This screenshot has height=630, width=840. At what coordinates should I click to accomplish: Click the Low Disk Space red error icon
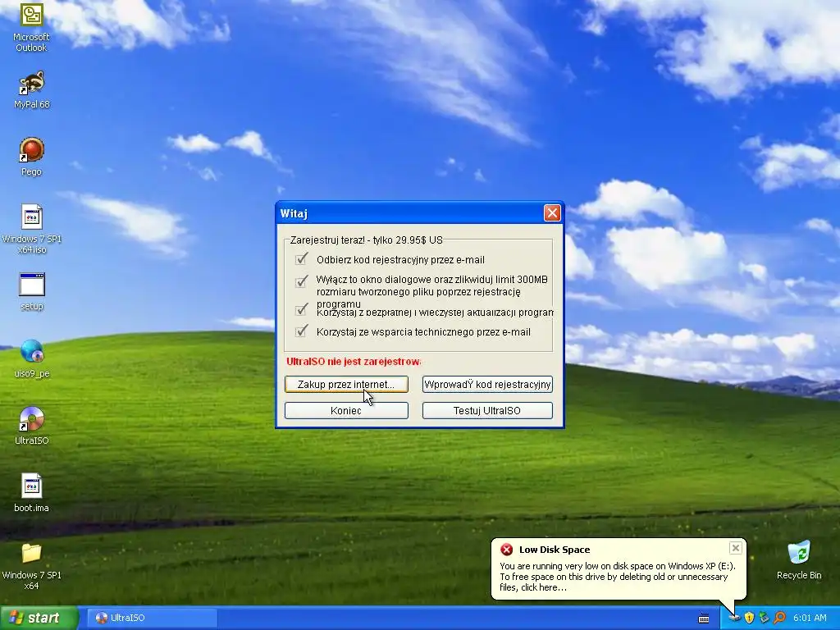pyautogui.click(x=506, y=549)
